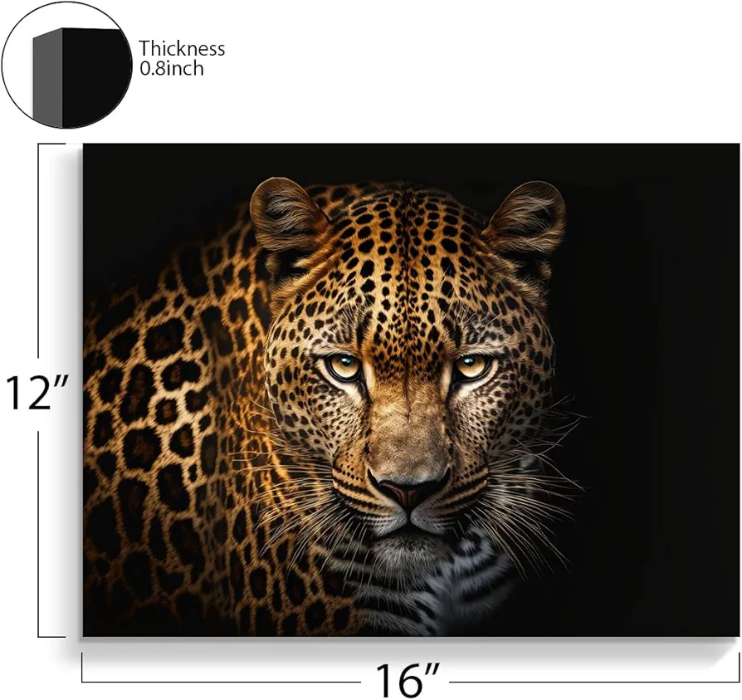
Task: Click the leopard's mouth
Action: [x=408, y=521]
